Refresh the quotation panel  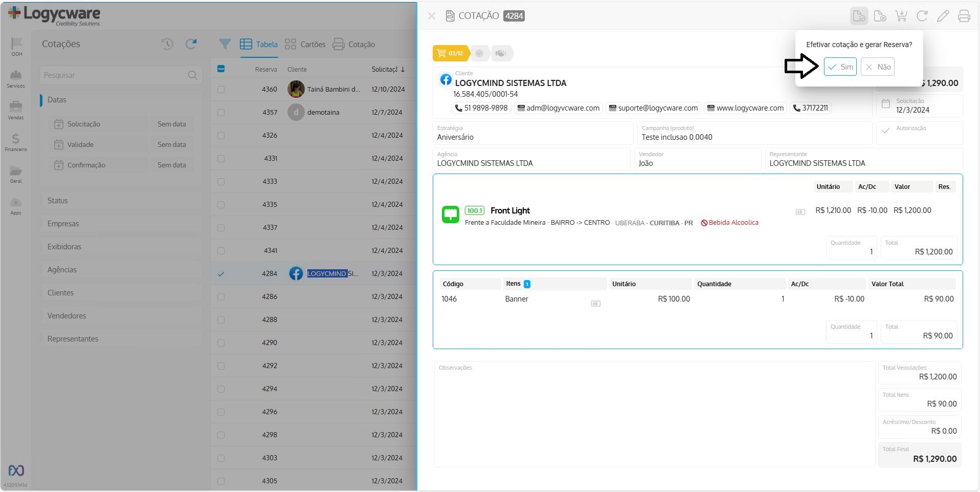(922, 16)
